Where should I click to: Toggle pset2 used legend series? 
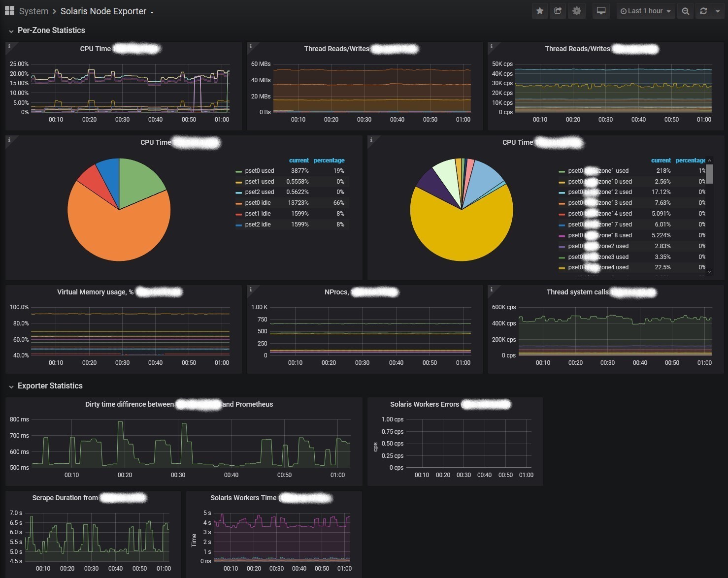pyautogui.click(x=260, y=192)
